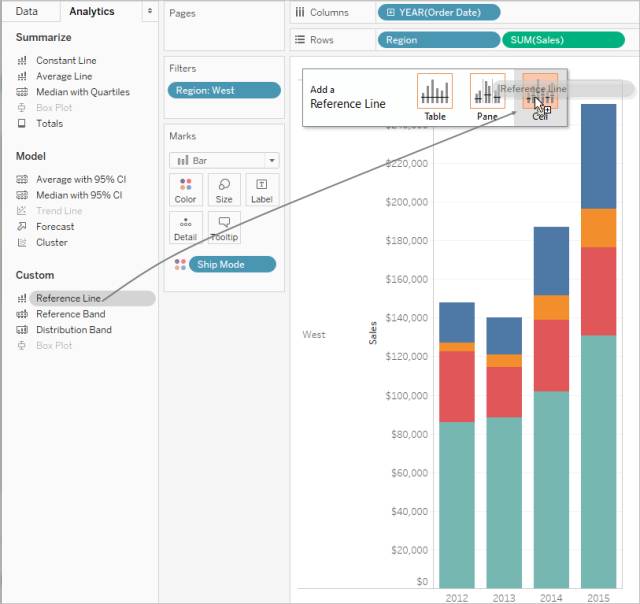
Task: Click the Forecast icon
Action: click(x=22, y=226)
